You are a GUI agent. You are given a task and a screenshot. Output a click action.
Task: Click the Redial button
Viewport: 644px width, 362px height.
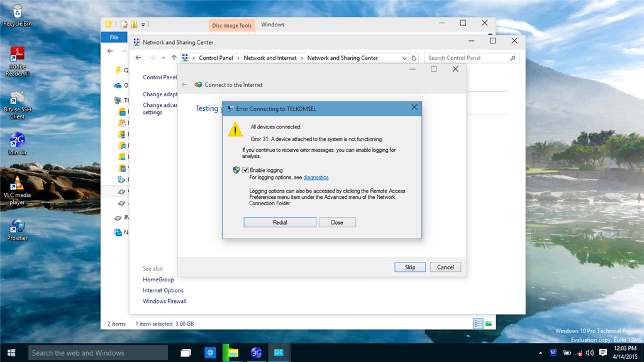pyautogui.click(x=280, y=222)
